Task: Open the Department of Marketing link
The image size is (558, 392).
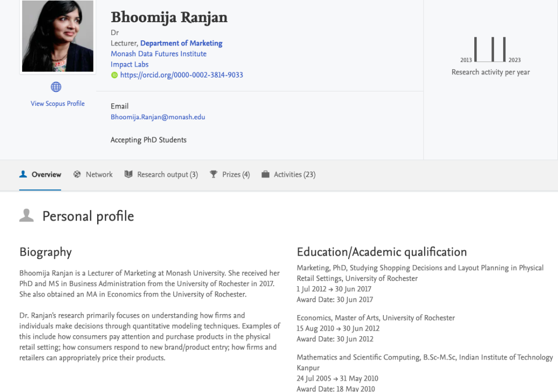Action: 181,43
